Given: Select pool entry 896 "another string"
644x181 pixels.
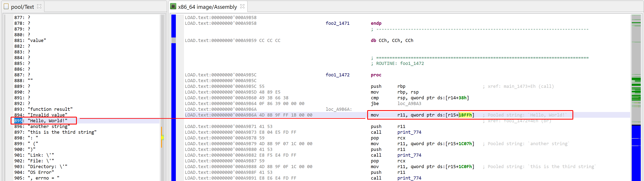Looking at the screenshot, I should (42, 126).
